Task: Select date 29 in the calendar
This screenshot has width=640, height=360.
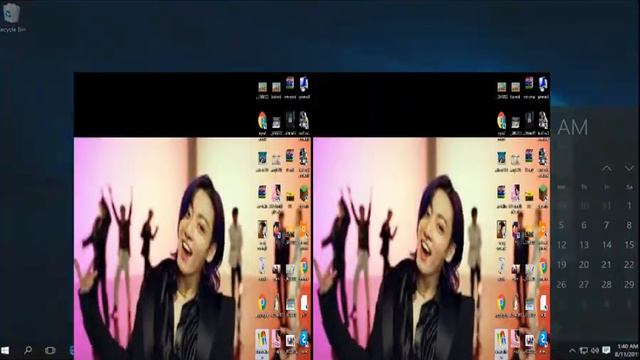Action: [x=629, y=284]
